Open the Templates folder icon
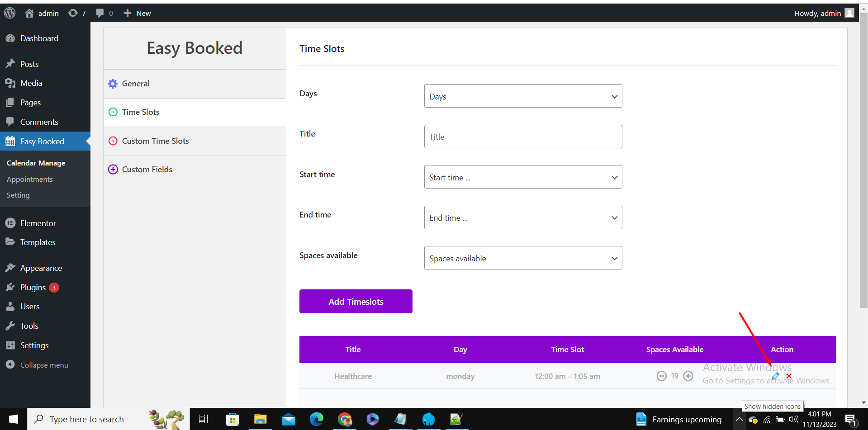The image size is (868, 430). point(10,242)
